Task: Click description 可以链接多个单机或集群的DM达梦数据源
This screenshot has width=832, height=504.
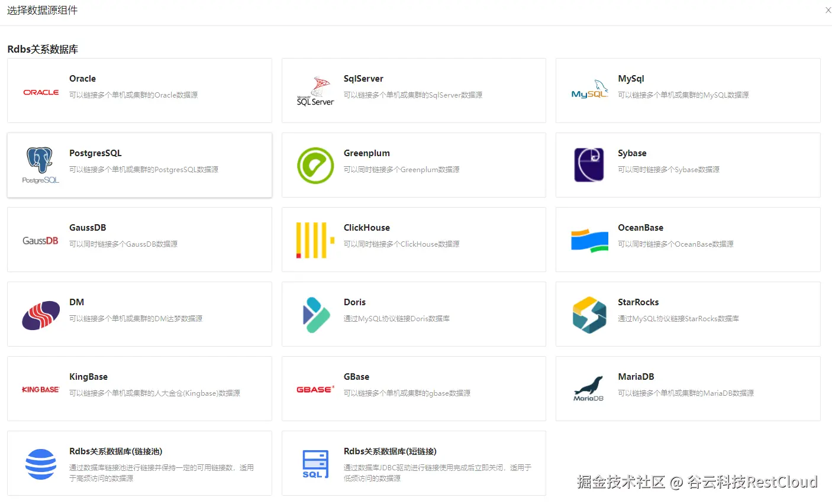Action: point(136,319)
